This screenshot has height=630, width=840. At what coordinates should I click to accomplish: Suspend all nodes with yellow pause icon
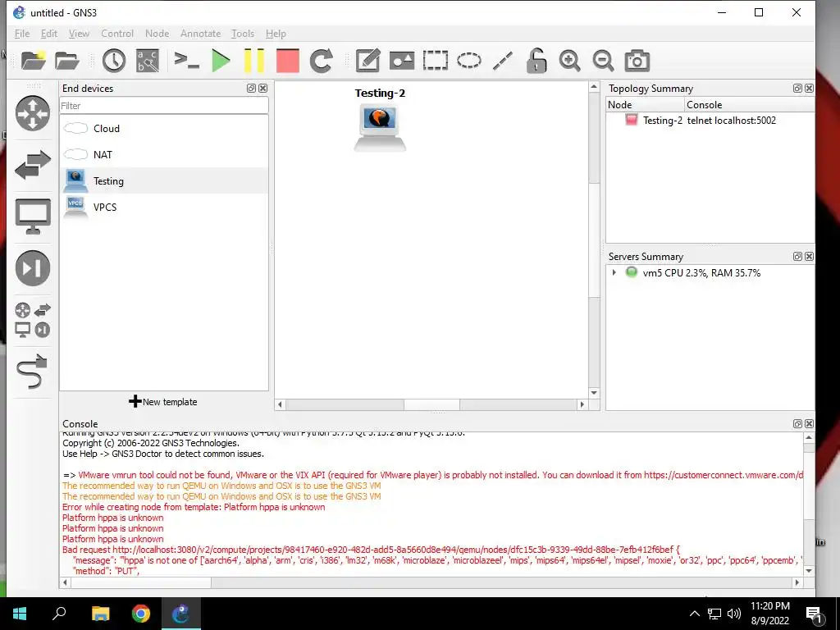point(254,61)
